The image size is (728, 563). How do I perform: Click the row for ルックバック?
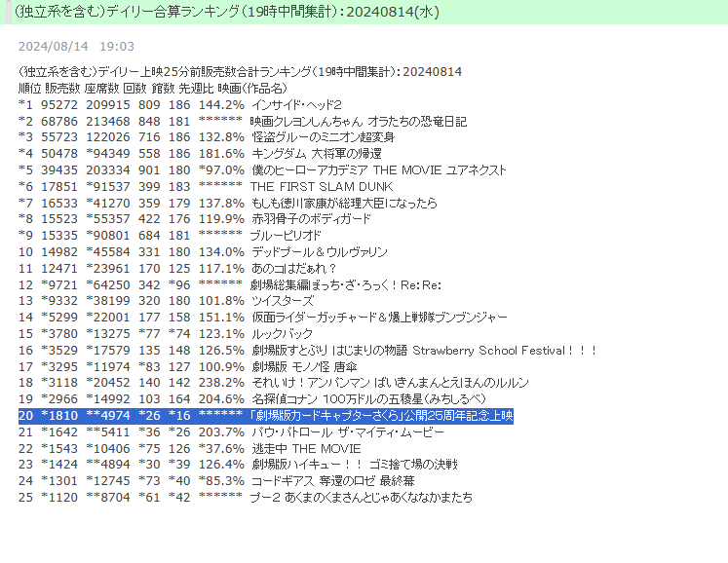(166, 334)
